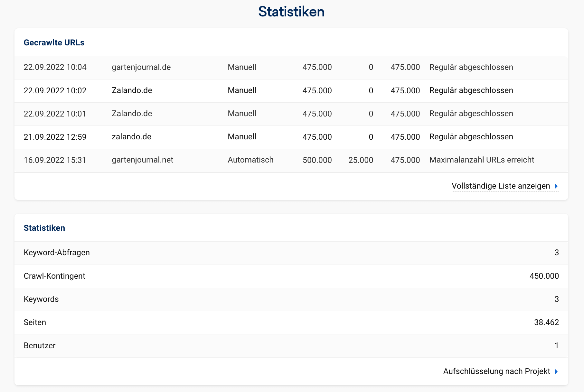This screenshot has height=392, width=584.
Task: Click the Automatisch crawl type cell
Action: point(250,160)
